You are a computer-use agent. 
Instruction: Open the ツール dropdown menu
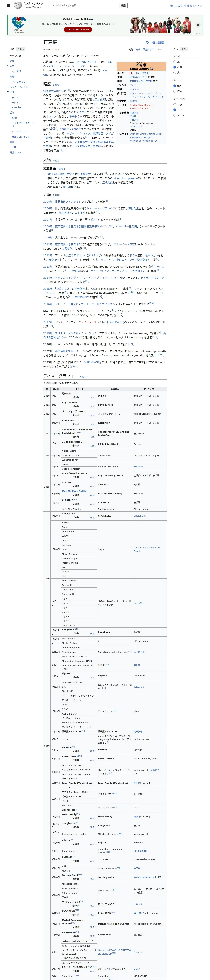click(162, 49)
